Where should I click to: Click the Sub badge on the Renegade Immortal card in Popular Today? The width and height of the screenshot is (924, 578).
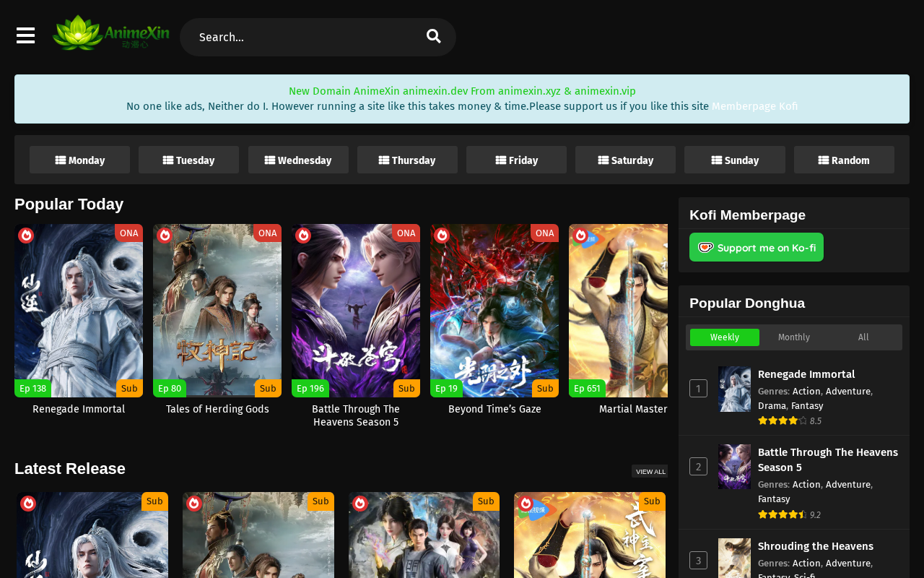[x=129, y=389]
